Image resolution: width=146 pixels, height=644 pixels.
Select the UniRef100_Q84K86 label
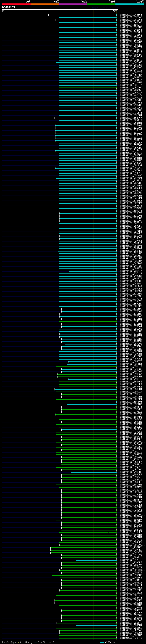tap(131, 597)
